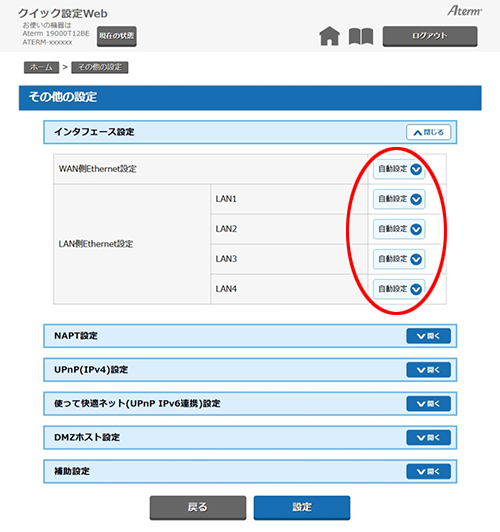Select the WAN側Ethernet設定 label
The width and height of the screenshot is (500, 532).
98,169
